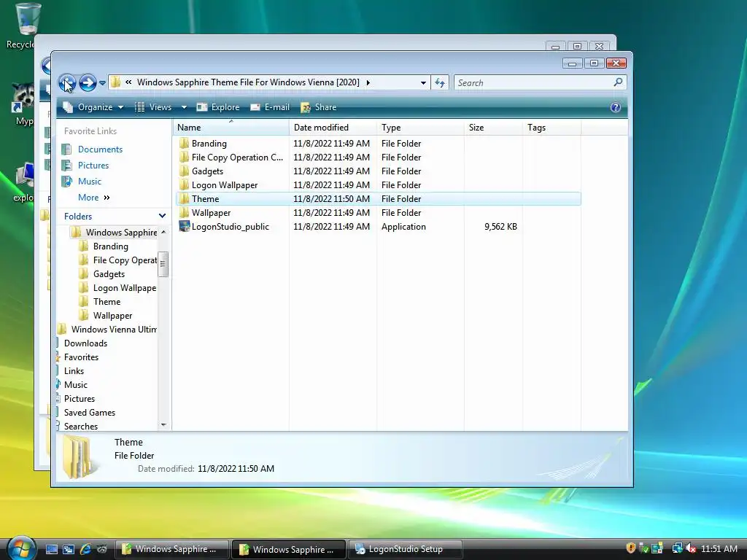Switch to first Windows Sapphire taskbar button
The width and height of the screenshot is (747, 560).
tap(172, 548)
